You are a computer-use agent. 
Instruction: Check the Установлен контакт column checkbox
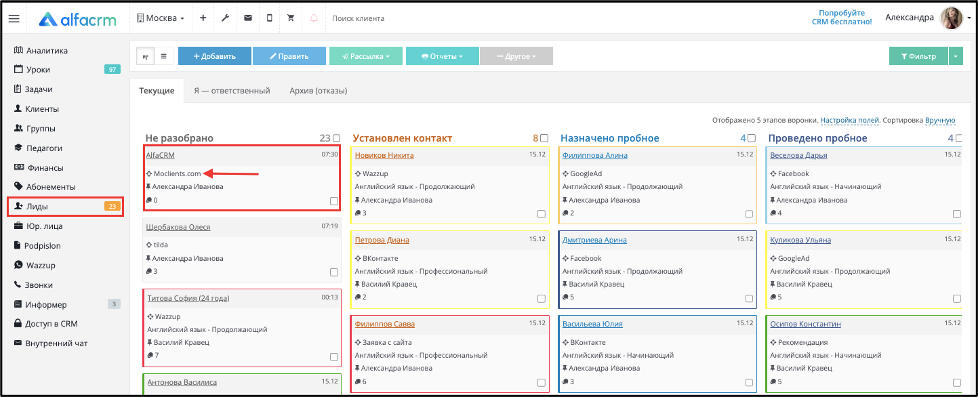[x=544, y=138]
